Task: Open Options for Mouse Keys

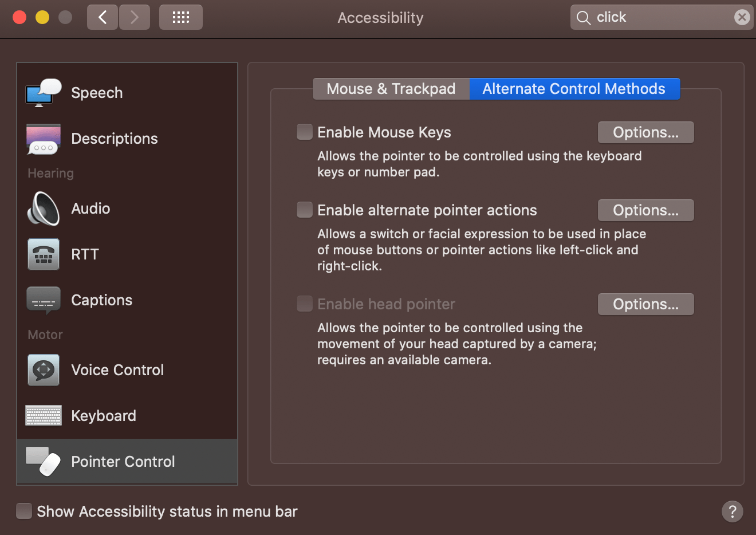Action: click(x=645, y=132)
